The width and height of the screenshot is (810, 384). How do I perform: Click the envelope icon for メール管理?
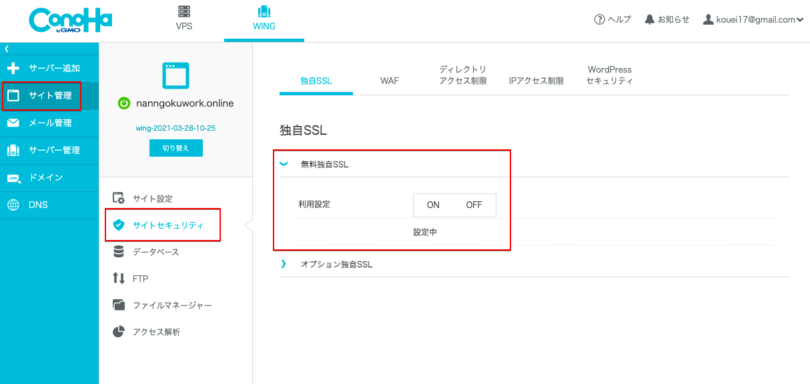point(13,123)
